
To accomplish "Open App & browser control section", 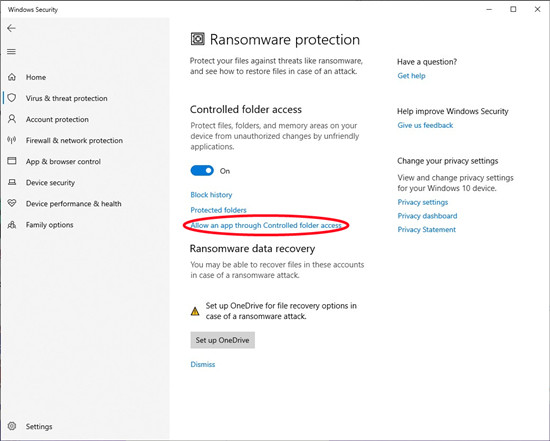I will [63, 162].
